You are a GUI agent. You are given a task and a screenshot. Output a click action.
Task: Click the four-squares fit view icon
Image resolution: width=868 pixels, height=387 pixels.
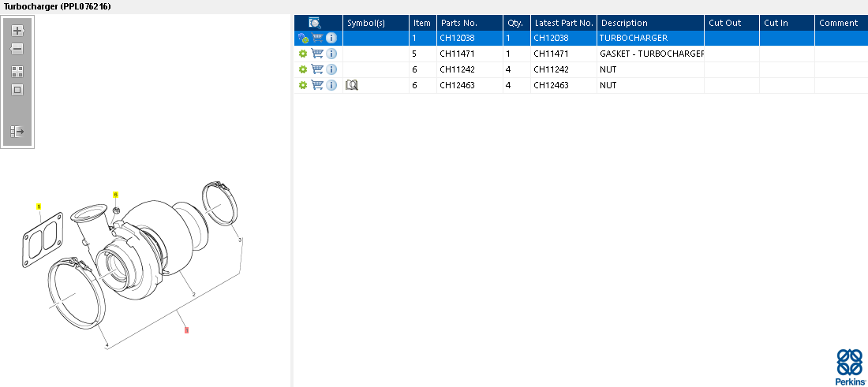pos(17,71)
